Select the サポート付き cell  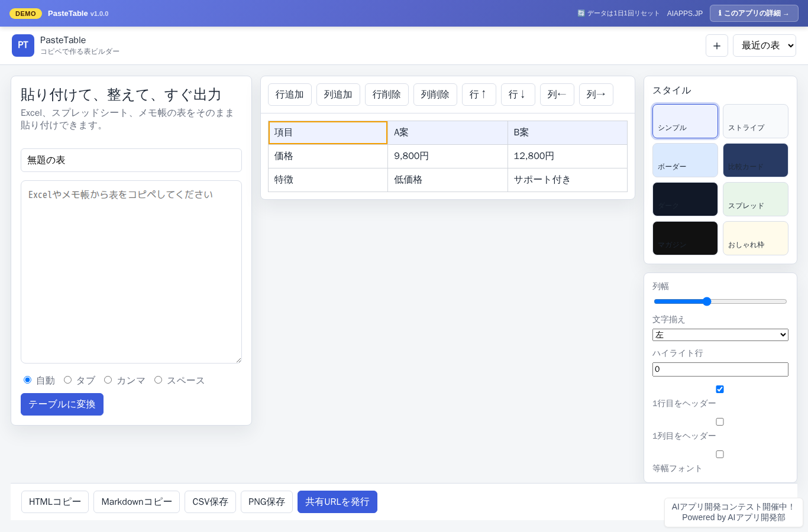coord(567,180)
